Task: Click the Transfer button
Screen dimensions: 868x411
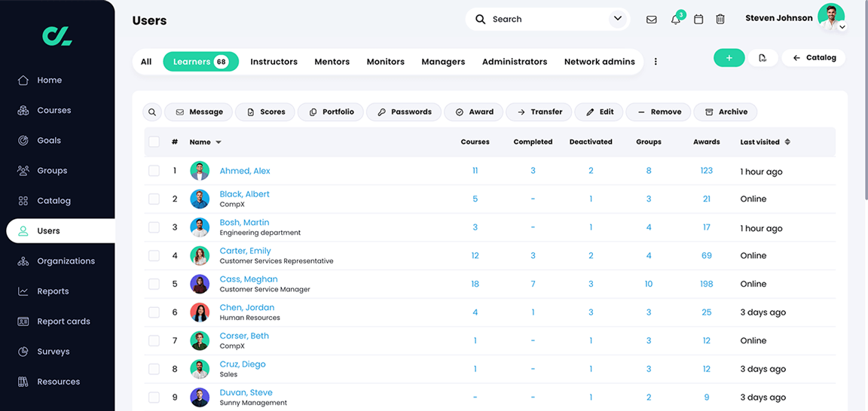Action: tap(539, 111)
